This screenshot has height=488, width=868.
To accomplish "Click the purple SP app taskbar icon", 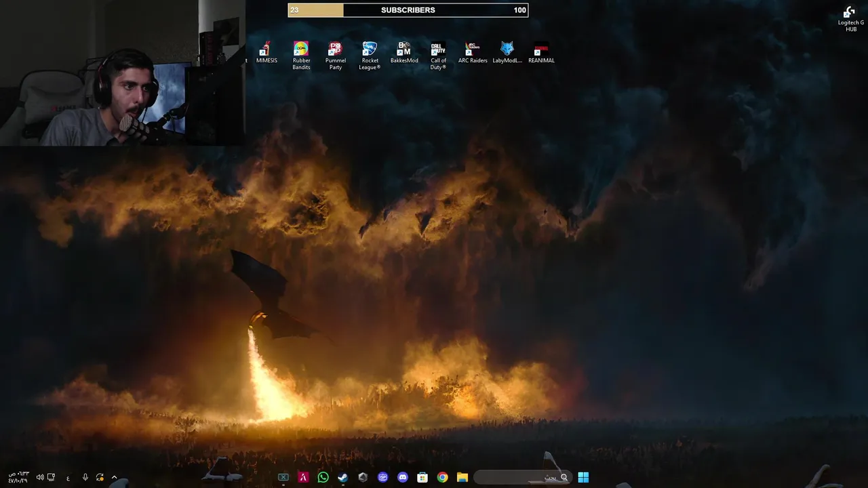I will [x=382, y=477].
